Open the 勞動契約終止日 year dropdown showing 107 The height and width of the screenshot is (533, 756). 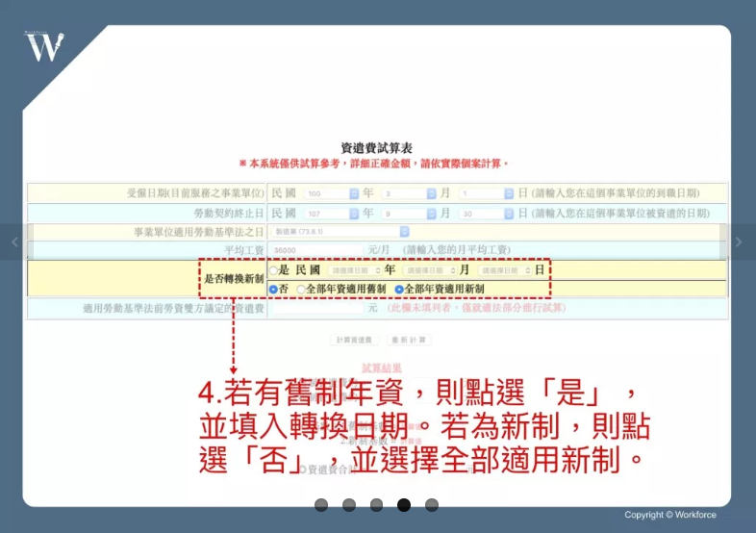(x=332, y=214)
